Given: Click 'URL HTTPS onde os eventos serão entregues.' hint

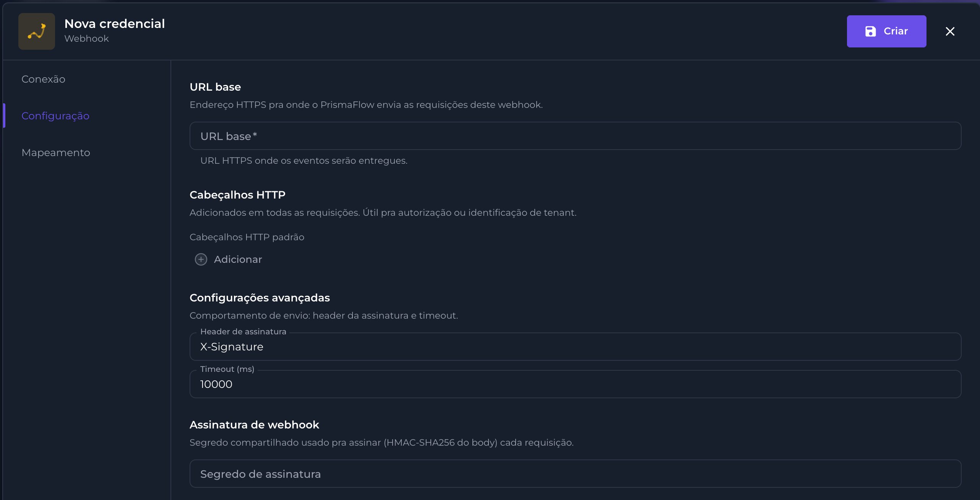Looking at the screenshot, I should pos(304,161).
